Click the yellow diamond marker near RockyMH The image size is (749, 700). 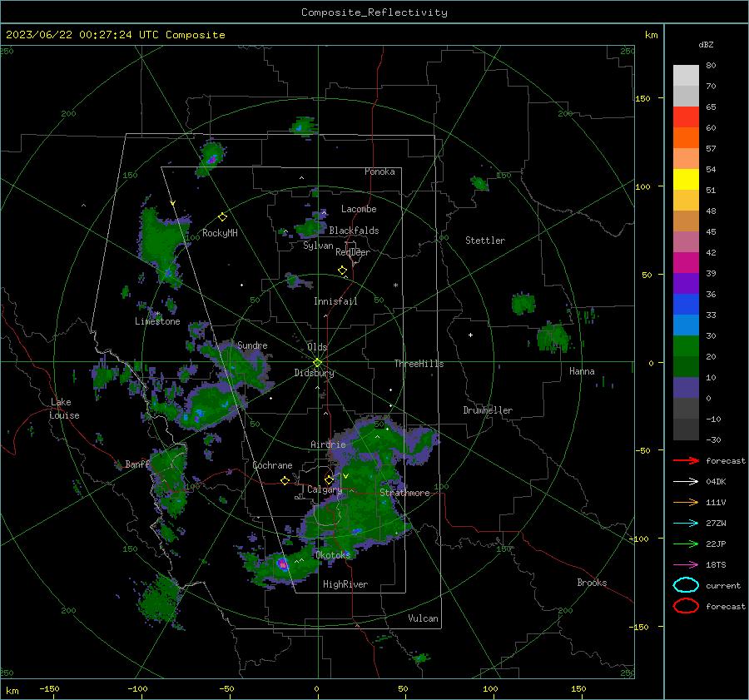[222, 217]
